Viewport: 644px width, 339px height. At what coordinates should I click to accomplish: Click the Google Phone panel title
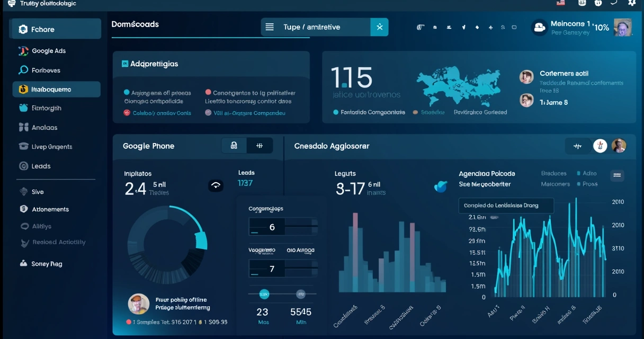[148, 146]
